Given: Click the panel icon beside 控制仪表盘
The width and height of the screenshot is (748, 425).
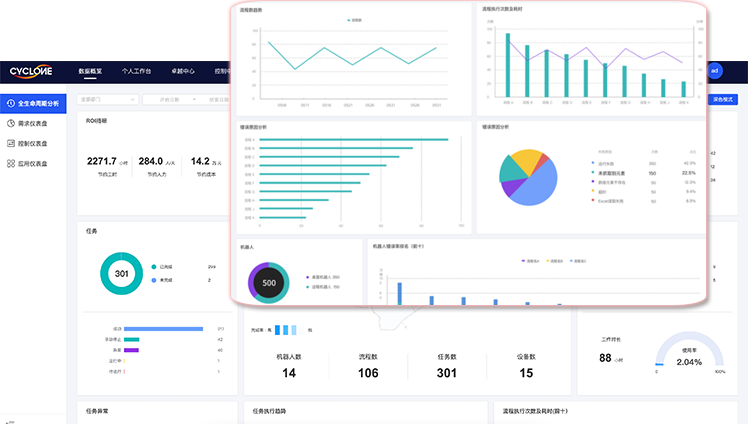Looking at the screenshot, I should tap(10, 144).
